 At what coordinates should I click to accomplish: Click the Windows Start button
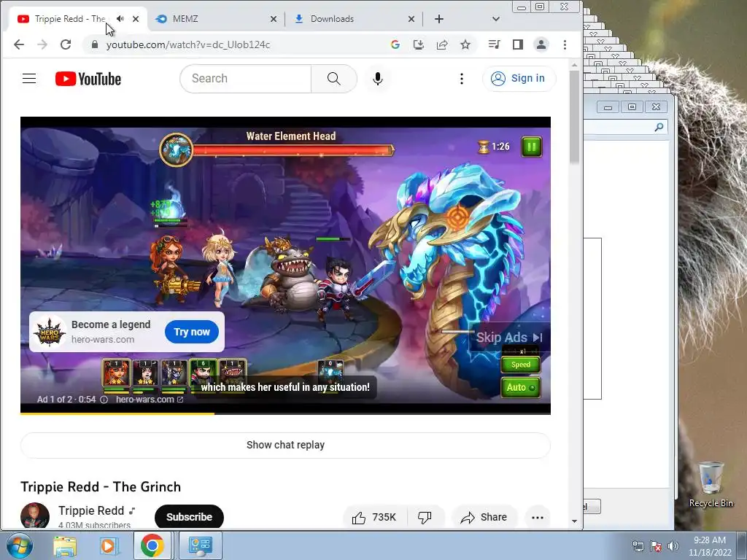pos(19,545)
